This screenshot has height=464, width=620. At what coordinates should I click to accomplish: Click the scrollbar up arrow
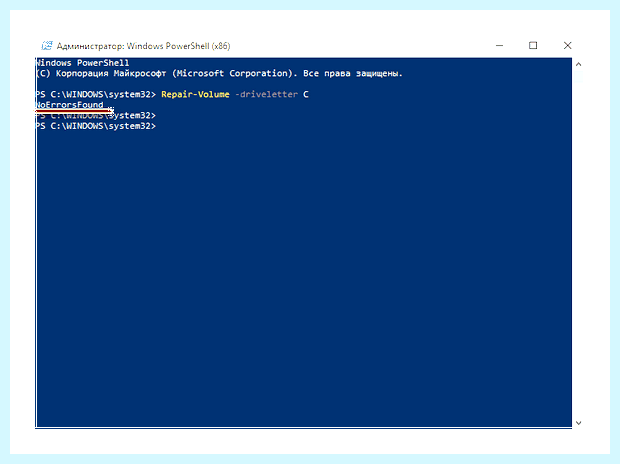coord(578,64)
